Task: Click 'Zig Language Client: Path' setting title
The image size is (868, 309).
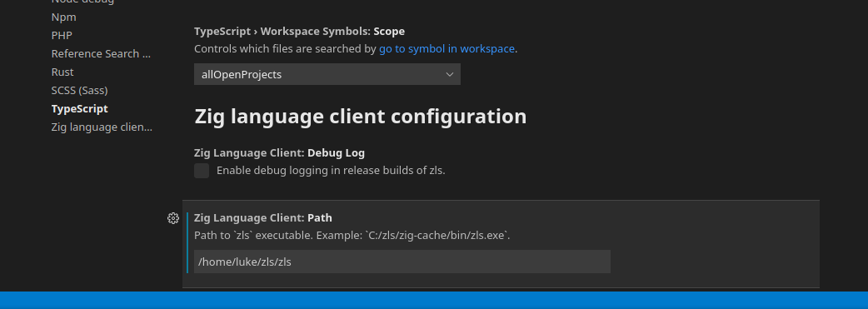Action: coord(263,218)
